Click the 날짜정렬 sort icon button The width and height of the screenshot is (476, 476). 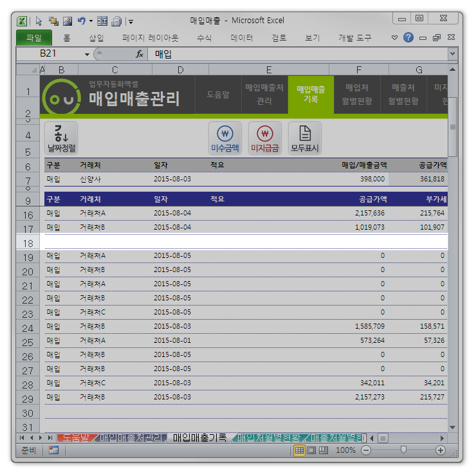coord(61,138)
